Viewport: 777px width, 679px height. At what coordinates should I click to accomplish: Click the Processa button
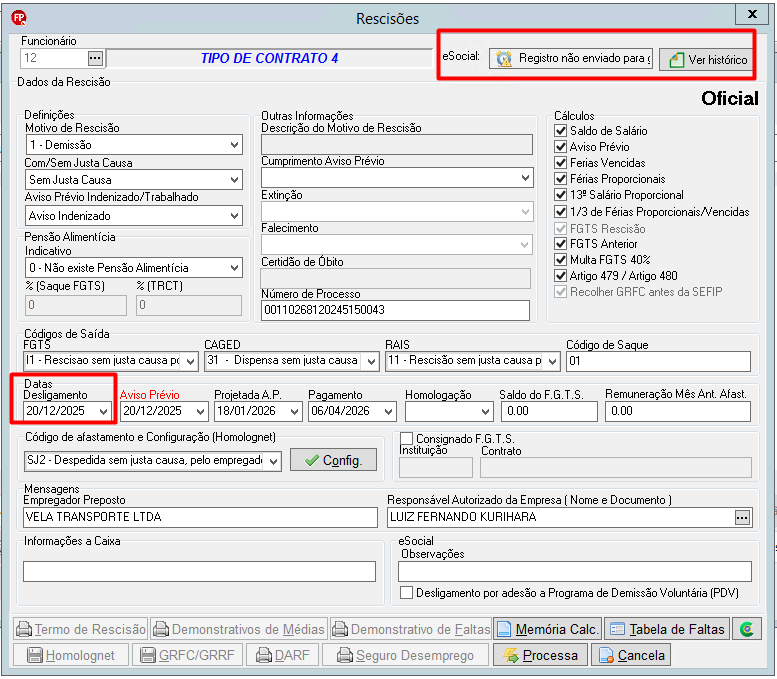click(540, 655)
